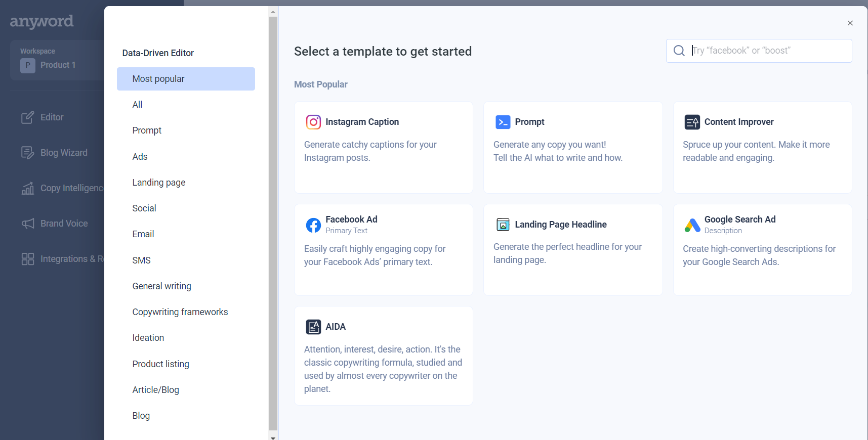This screenshot has width=868, height=440.
Task: Show All templates category
Action: coord(137,105)
